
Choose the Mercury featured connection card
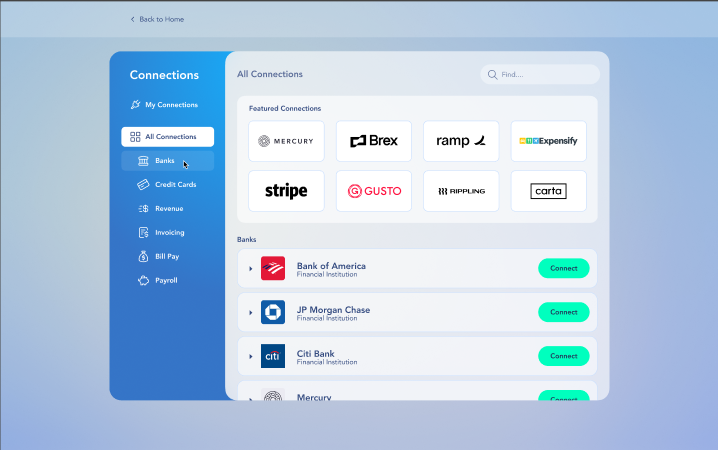coord(286,141)
